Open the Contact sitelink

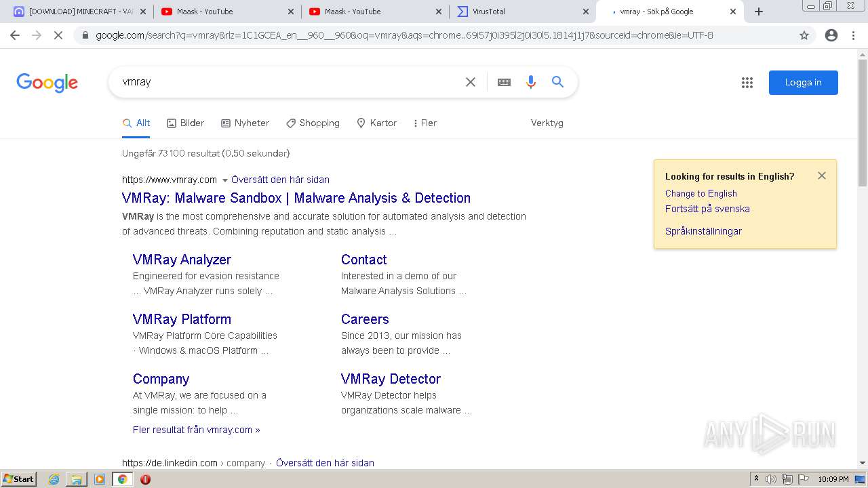click(363, 260)
